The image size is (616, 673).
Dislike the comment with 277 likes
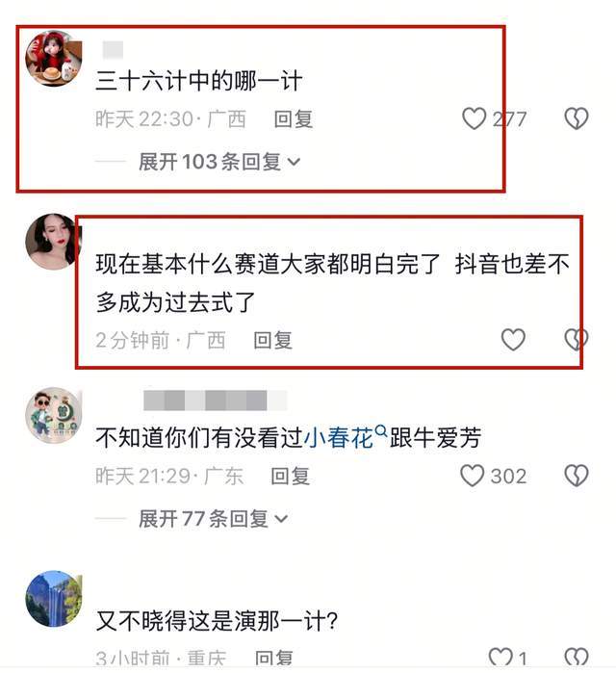coord(577,118)
